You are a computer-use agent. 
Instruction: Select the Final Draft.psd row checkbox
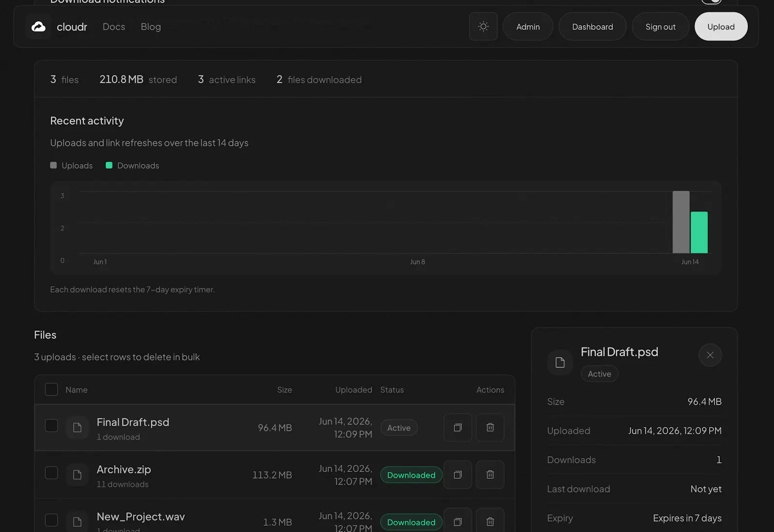point(51,426)
